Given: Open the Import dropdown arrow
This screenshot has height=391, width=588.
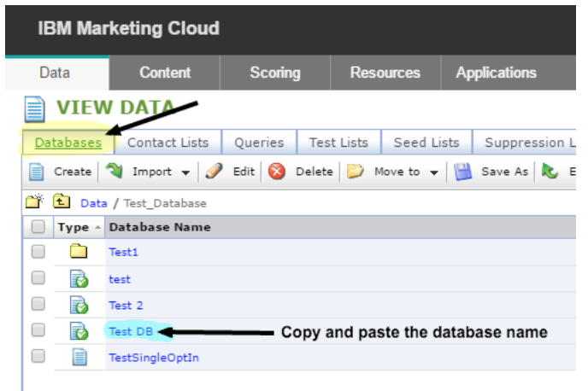Looking at the screenshot, I should [x=185, y=172].
